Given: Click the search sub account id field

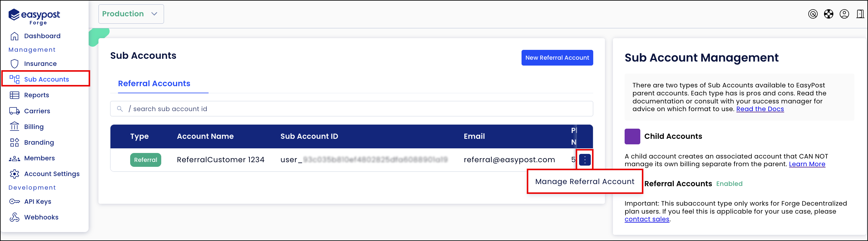Looking at the screenshot, I should 351,109.
